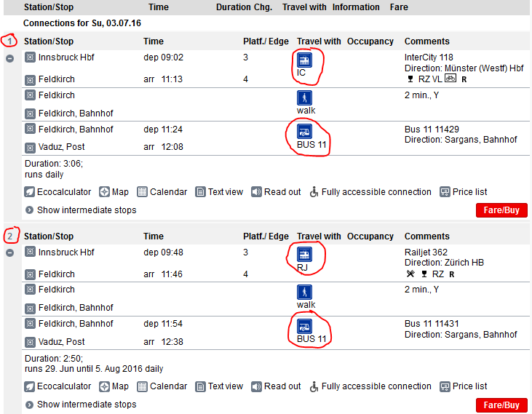Click Fully accessible connection in second result
532x414 pixels.
tap(370, 386)
